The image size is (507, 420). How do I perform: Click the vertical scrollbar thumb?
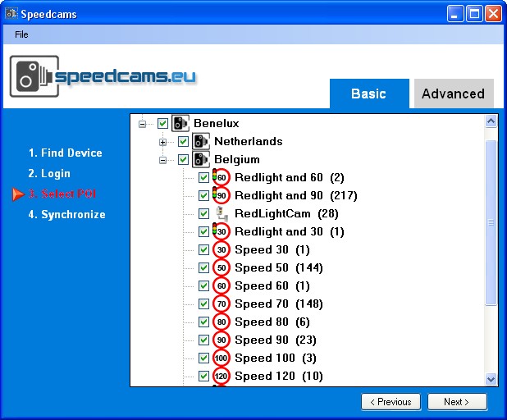[x=491, y=222]
